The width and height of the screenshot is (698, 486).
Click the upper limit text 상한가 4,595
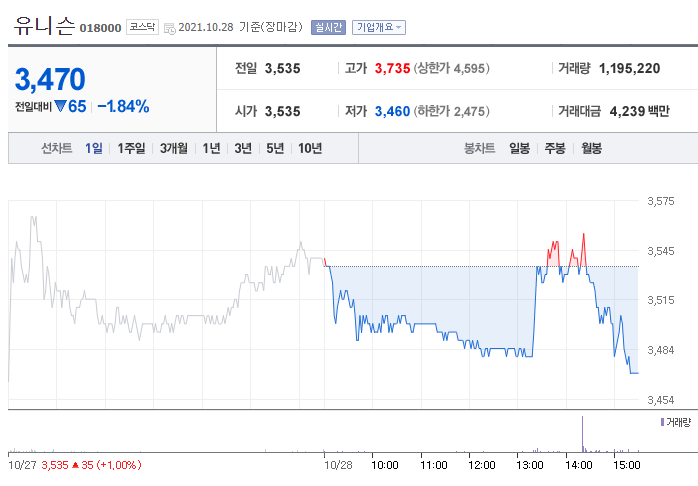pyautogui.click(x=452, y=69)
